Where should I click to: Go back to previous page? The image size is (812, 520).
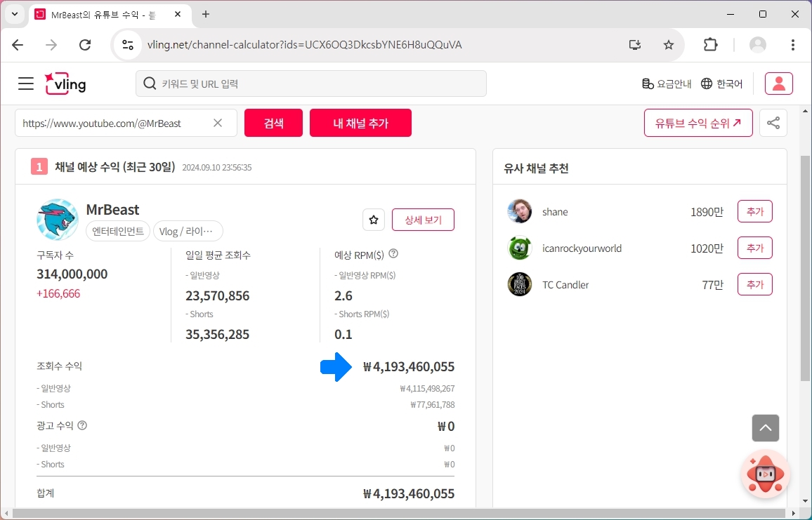18,45
